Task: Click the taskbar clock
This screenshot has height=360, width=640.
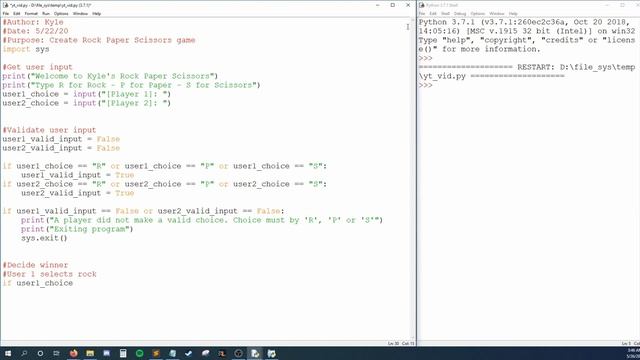Action: 633,353
